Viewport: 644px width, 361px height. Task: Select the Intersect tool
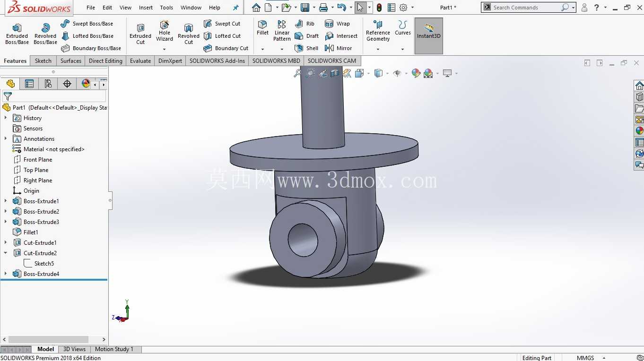point(341,36)
